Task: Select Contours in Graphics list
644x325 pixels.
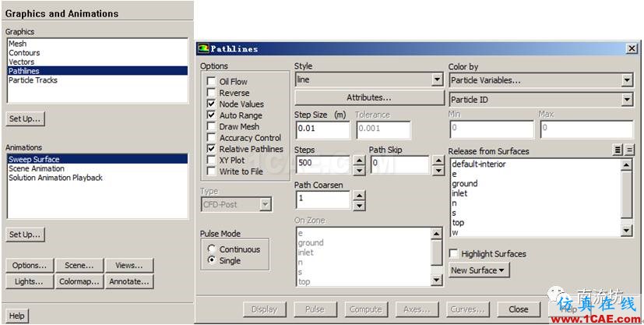Action: coord(97,52)
